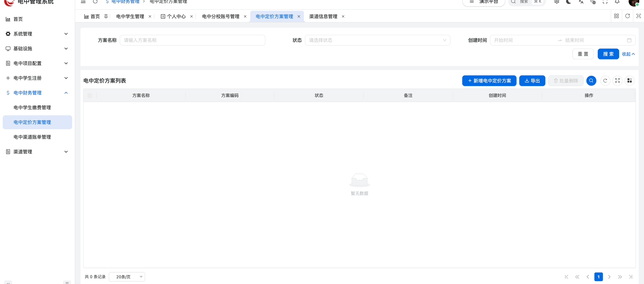Open table column settings icon
This screenshot has width=644, height=284.
pos(630,81)
